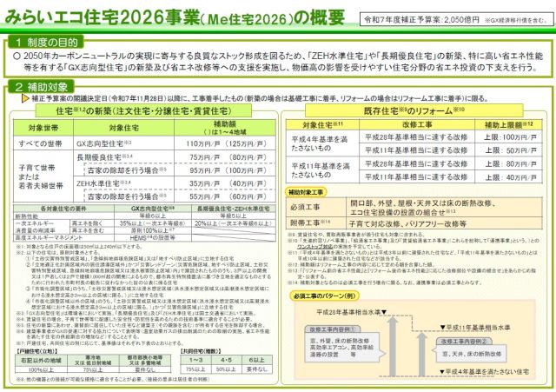Click the '4・5' floors header cell
The width and height of the screenshot is (556, 392).
[226, 360]
